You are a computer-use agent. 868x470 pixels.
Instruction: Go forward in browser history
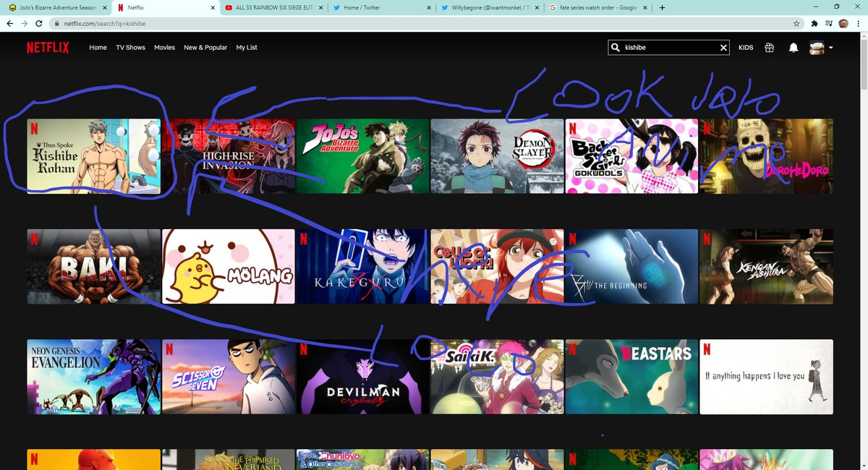coord(24,23)
